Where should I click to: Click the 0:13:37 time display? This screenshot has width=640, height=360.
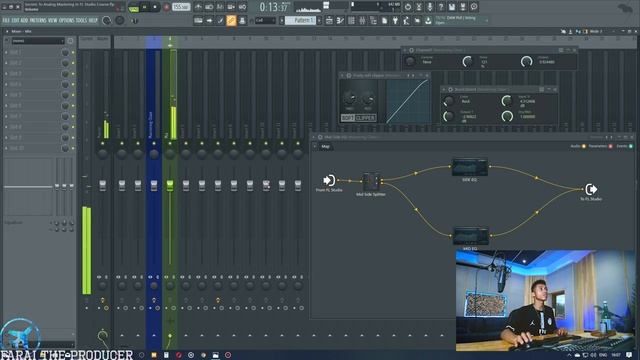(273, 7)
